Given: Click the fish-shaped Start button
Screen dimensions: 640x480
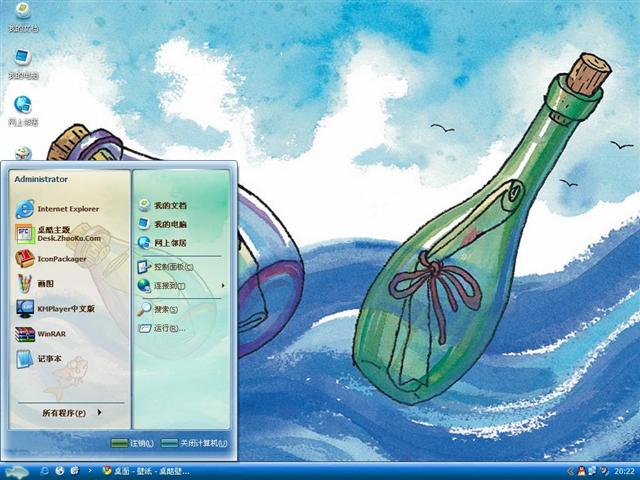Looking at the screenshot, I should 16,472.
